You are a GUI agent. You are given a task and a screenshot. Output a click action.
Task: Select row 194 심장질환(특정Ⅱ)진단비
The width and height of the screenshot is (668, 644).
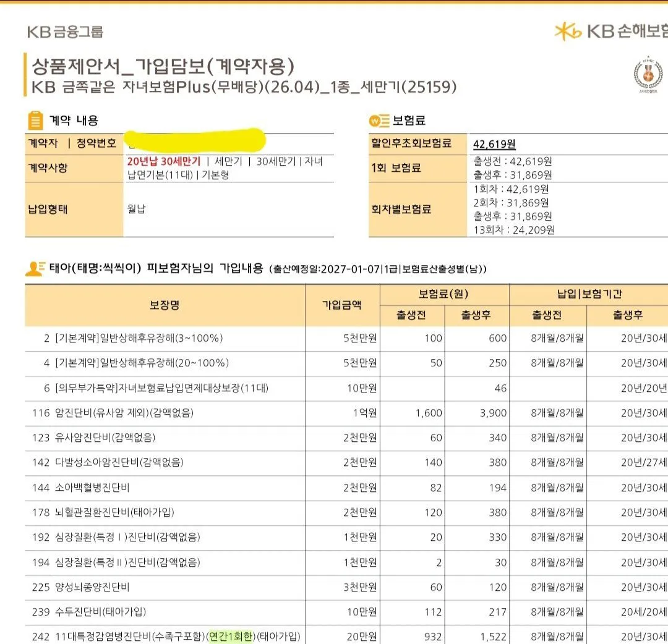click(x=346, y=562)
